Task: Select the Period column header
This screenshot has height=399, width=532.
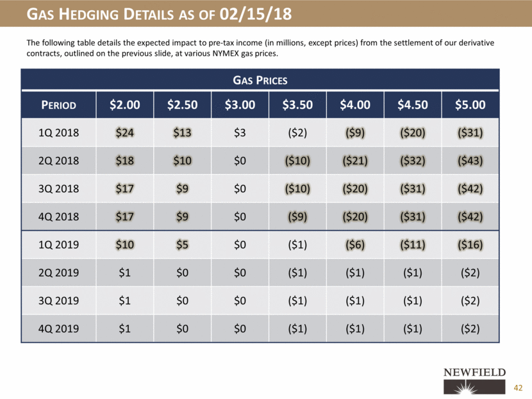Action: pyautogui.click(x=58, y=105)
